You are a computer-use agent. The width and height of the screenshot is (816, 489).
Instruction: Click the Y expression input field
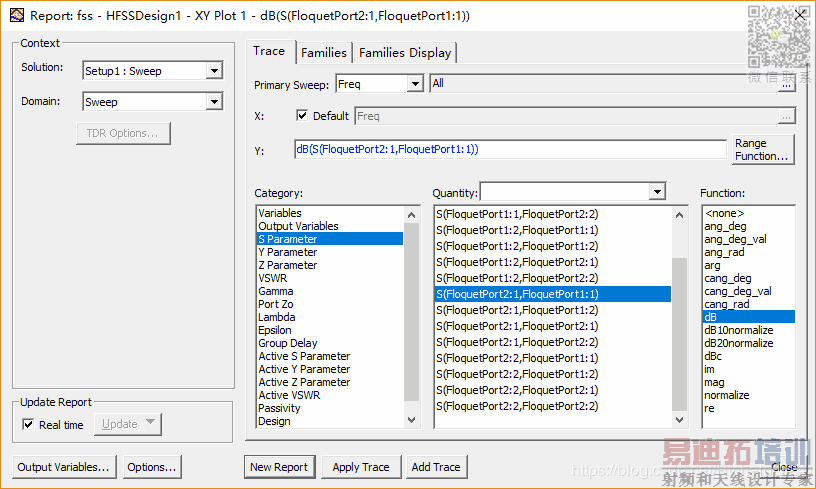pyautogui.click(x=510, y=149)
